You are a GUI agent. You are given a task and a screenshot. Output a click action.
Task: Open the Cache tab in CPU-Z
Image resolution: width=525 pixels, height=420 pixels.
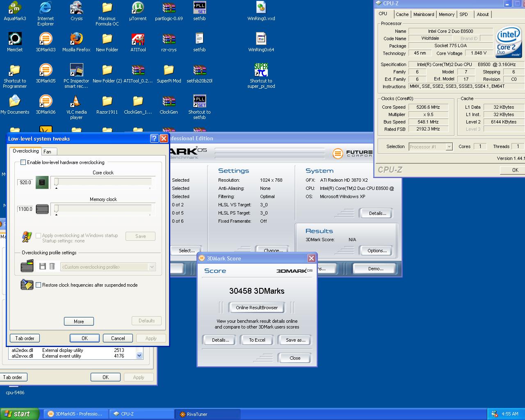pos(402,14)
